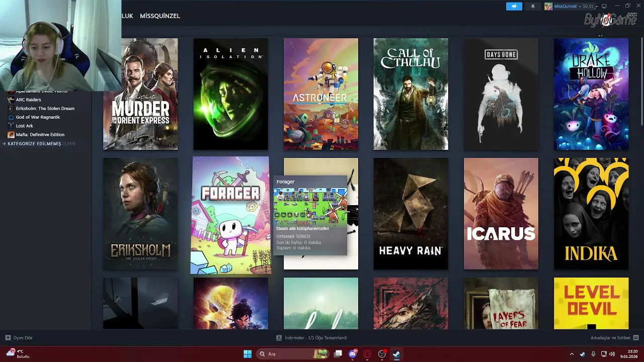Click the microphone tray icon
The height and width of the screenshot is (362, 644).
point(593,354)
